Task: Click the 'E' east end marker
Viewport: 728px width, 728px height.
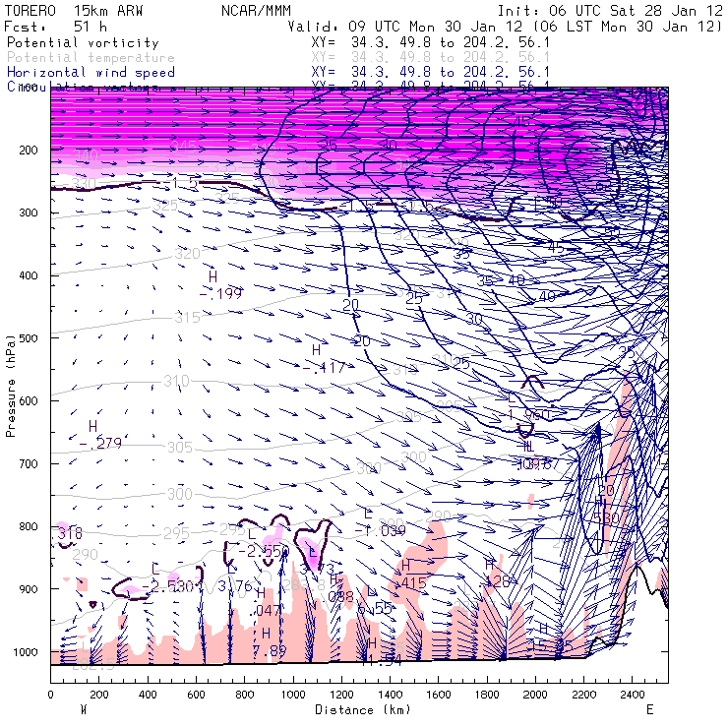Action: click(x=650, y=709)
